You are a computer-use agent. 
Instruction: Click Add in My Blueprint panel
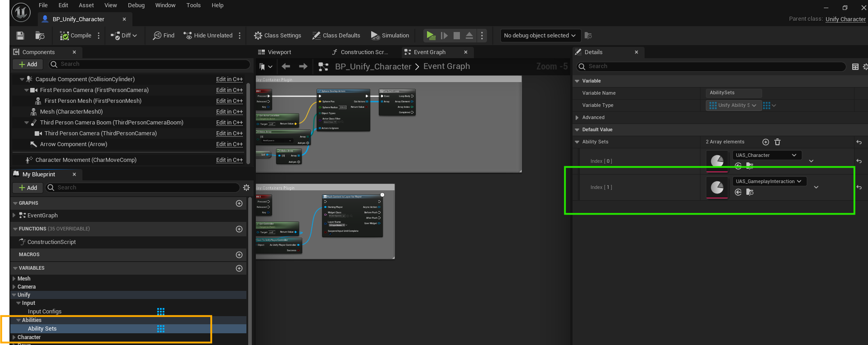click(x=28, y=188)
